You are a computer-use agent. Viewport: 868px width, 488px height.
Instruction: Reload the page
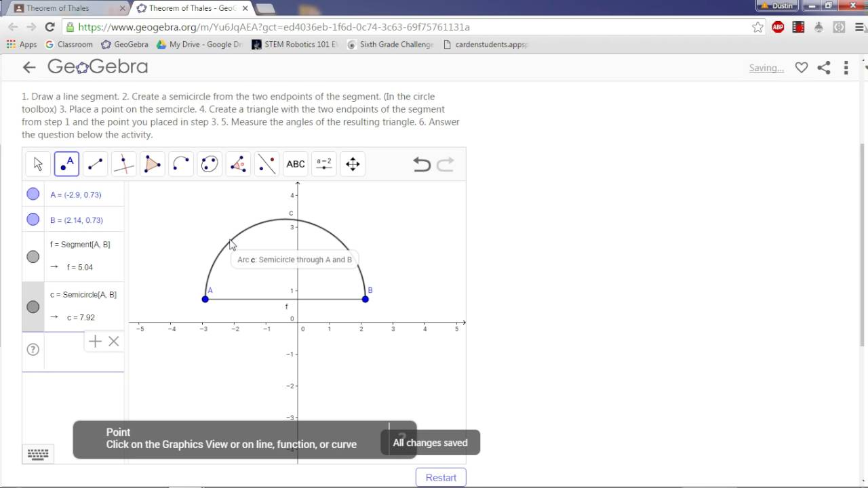coord(49,27)
